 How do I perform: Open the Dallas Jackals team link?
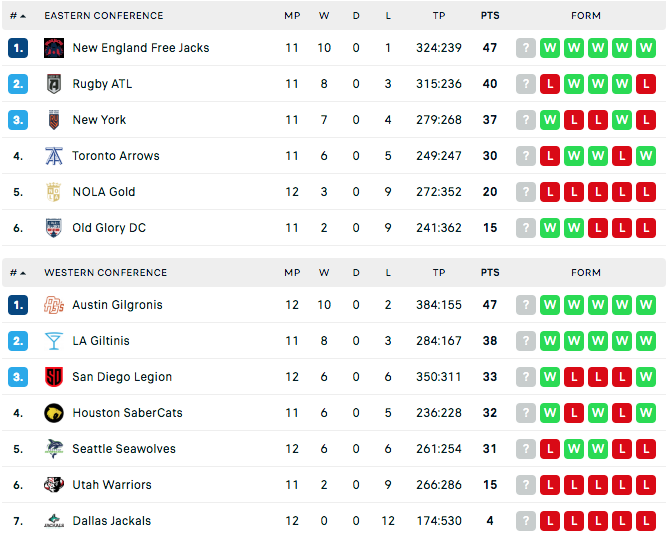click(112, 521)
